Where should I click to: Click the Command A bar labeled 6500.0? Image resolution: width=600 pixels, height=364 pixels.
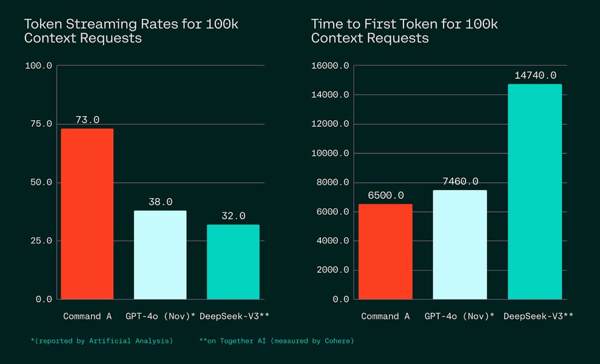coord(385,252)
